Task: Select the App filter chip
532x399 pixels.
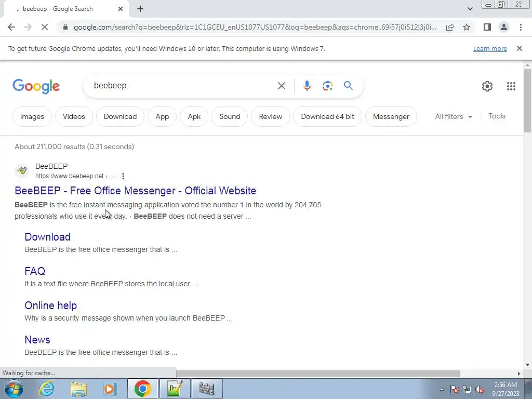Action: coord(162,116)
